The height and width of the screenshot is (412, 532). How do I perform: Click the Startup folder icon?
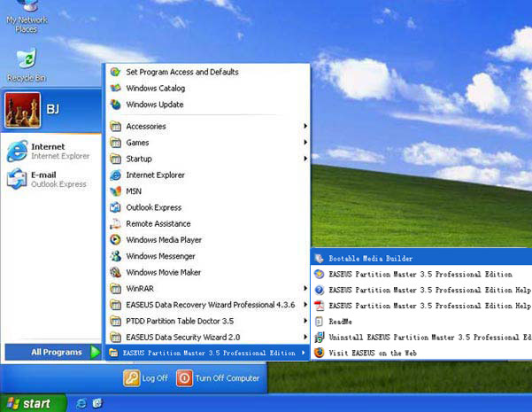coord(115,159)
